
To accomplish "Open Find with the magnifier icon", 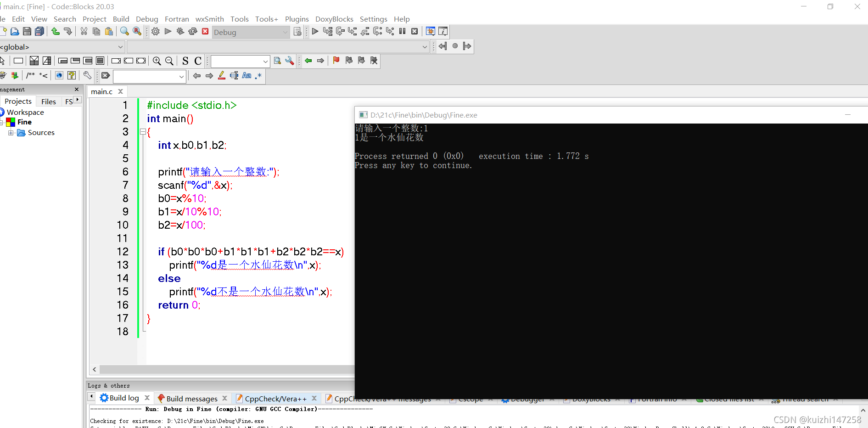I will (x=124, y=31).
